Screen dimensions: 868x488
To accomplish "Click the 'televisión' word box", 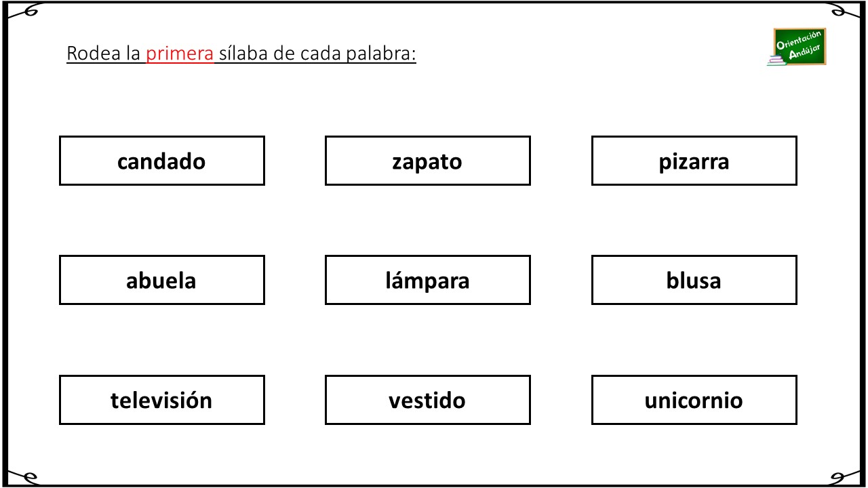I will click(162, 400).
